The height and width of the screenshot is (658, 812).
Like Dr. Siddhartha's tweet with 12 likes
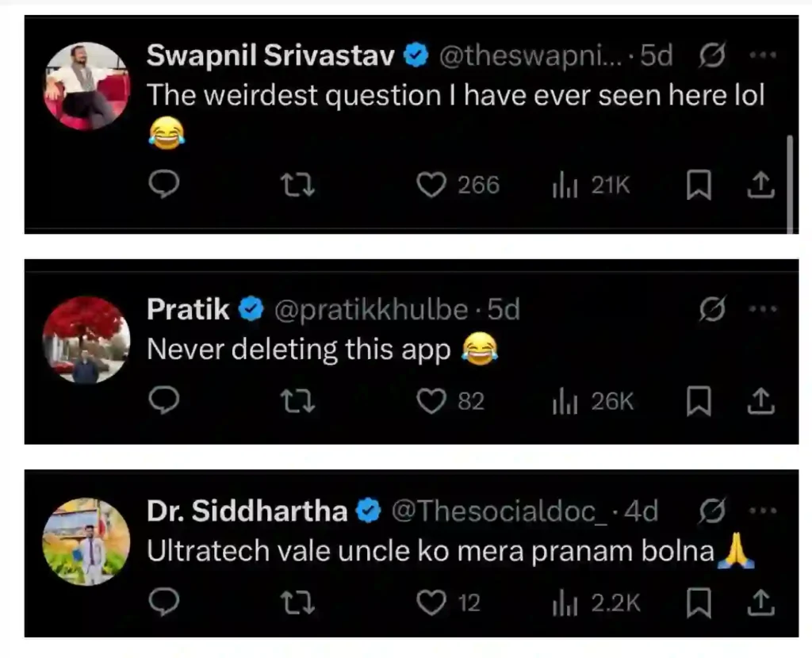click(x=431, y=603)
